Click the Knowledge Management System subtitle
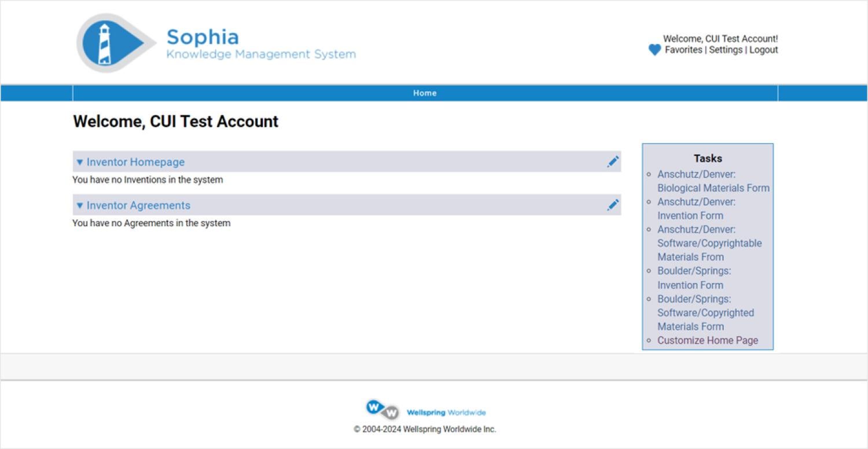Screen dimensions: 868x449 (261, 54)
